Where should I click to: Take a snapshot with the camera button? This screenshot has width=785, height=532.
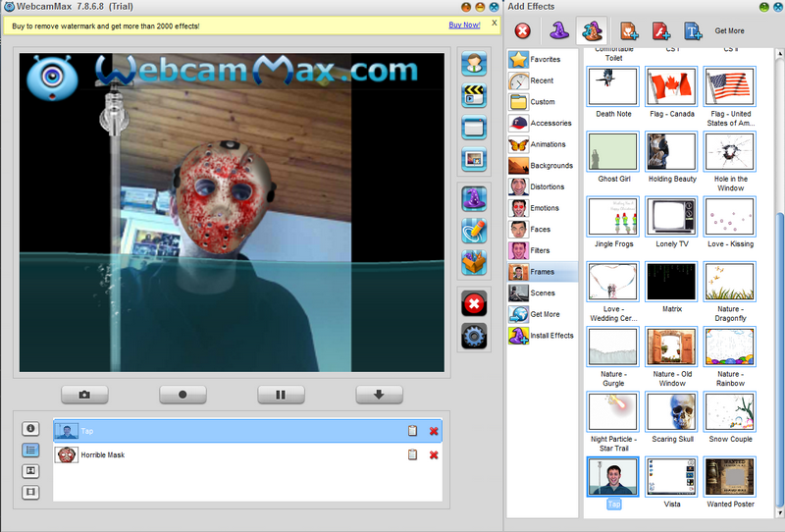84,395
